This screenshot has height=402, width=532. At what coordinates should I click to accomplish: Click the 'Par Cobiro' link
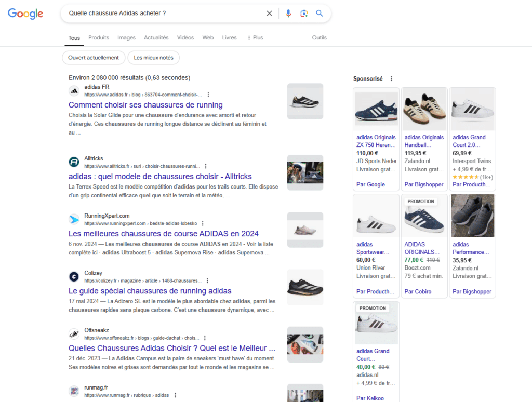point(418,292)
